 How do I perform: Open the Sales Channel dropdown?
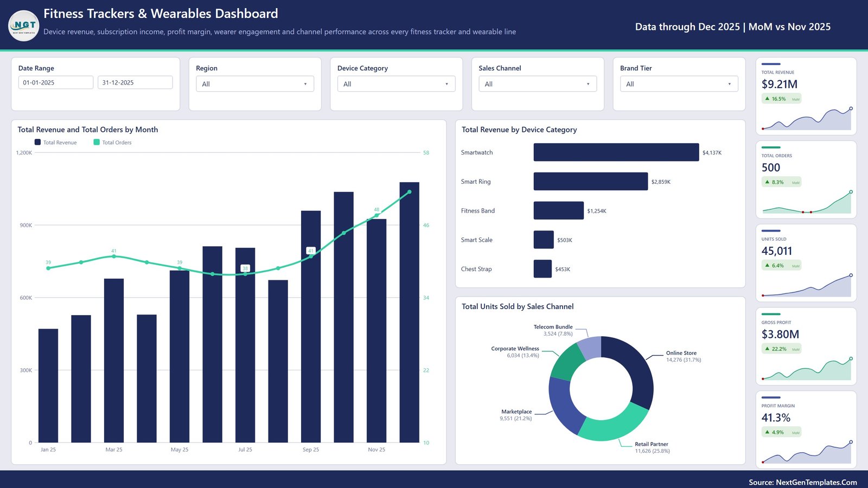click(538, 84)
